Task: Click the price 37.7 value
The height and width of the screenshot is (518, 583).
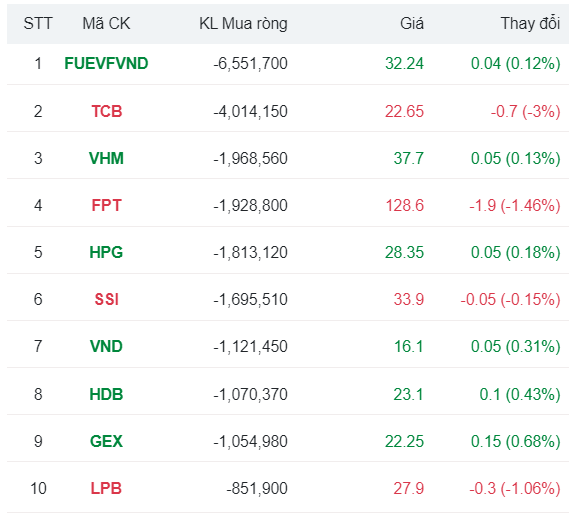Action: (409, 158)
